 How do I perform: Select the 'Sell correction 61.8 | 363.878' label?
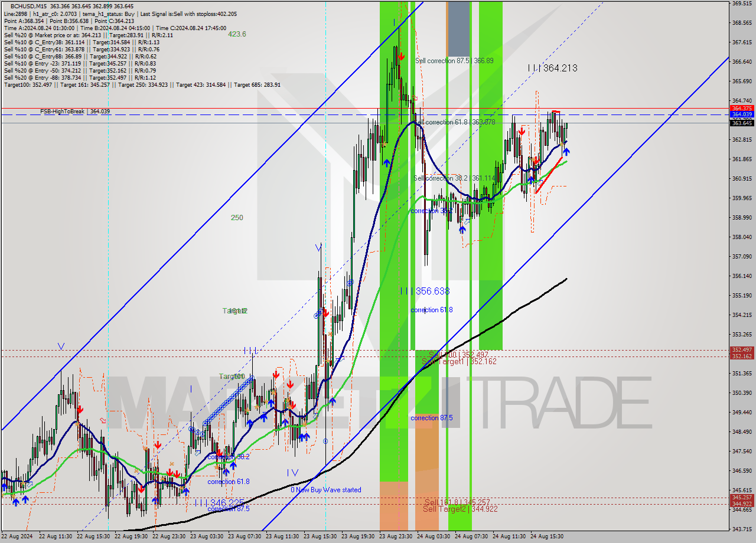pos(454,122)
